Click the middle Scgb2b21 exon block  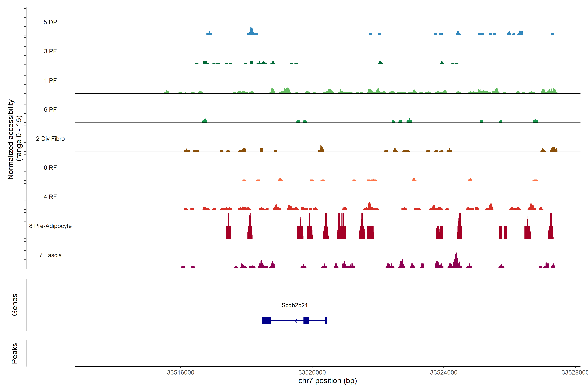click(306, 320)
